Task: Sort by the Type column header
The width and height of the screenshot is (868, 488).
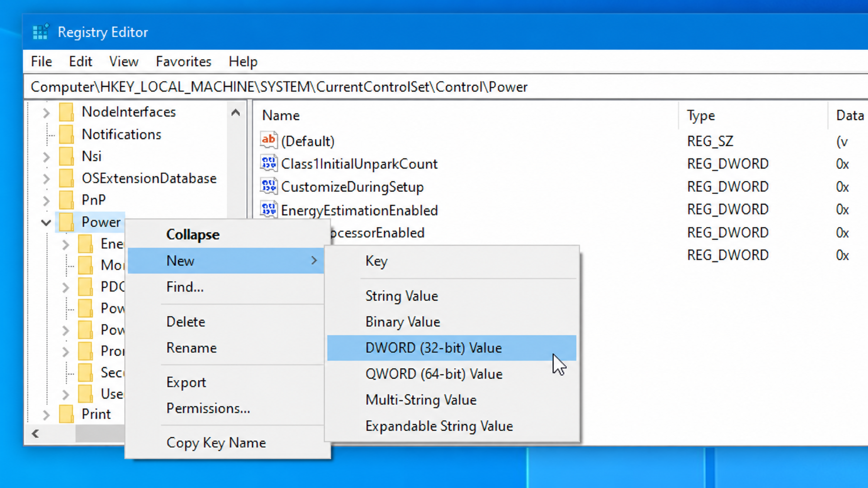Action: 753,115
